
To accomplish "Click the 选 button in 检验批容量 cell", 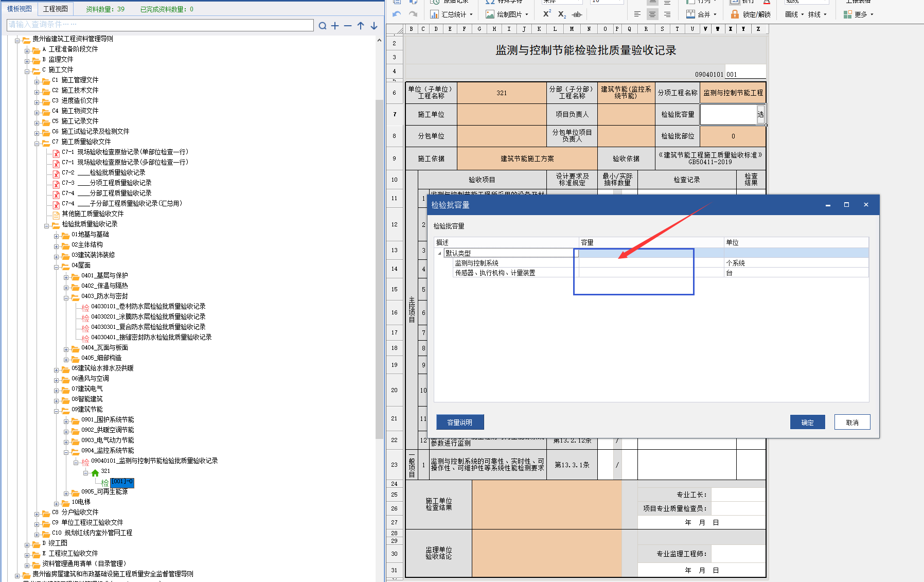I will (760, 114).
